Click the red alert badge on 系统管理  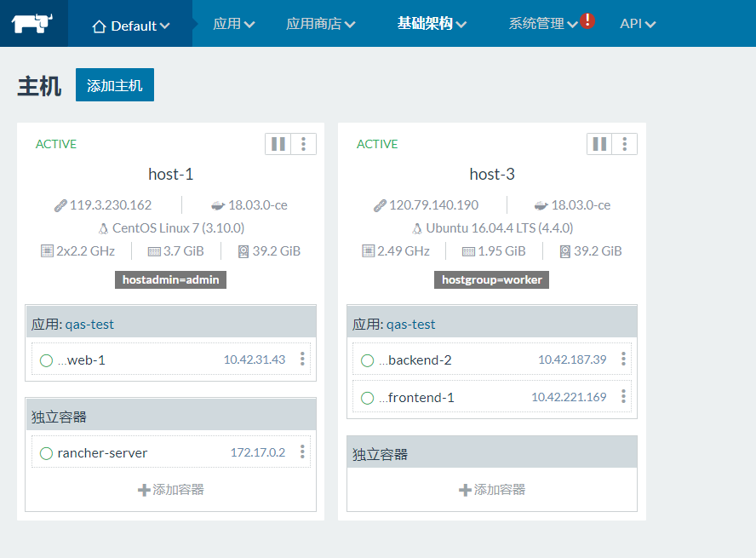[x=587, y=20]
